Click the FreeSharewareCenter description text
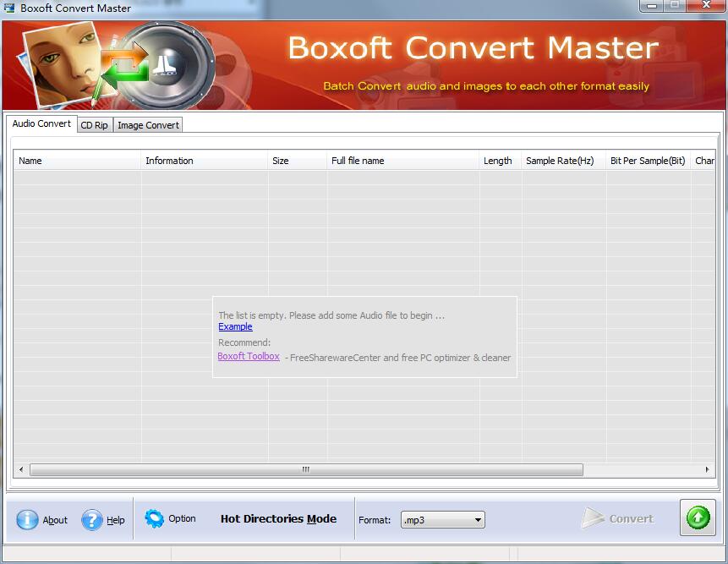The height and width of the screenshot is (564, 728). [398, 358]
